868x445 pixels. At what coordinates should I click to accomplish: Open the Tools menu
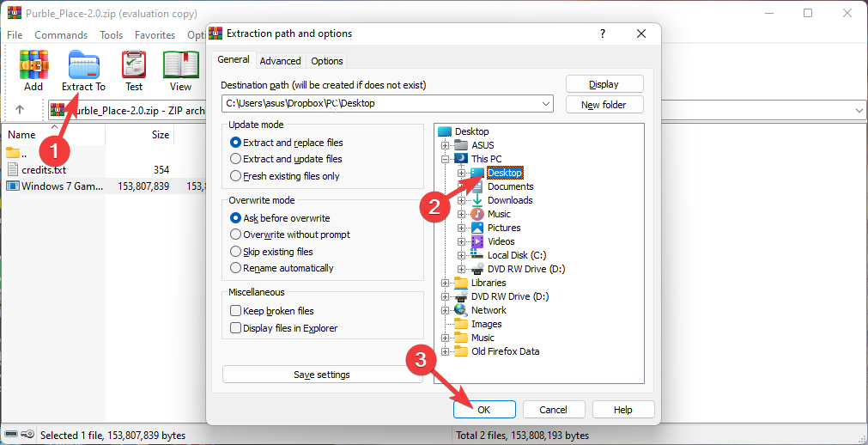coord(111,35)
